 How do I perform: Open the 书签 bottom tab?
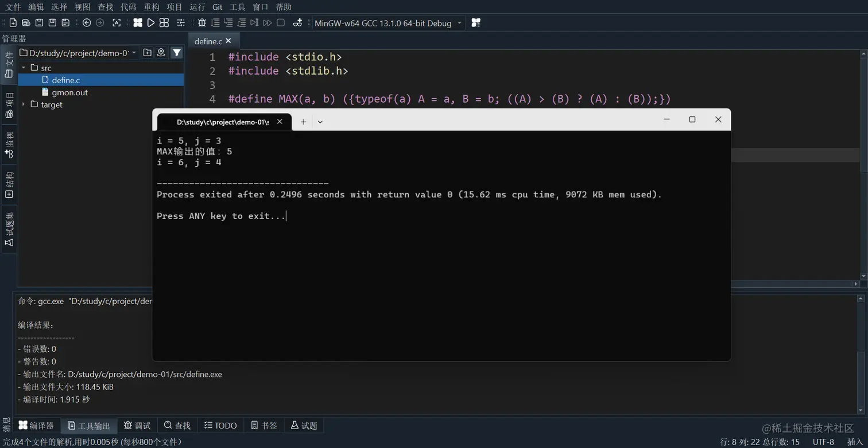pos(265,425)
